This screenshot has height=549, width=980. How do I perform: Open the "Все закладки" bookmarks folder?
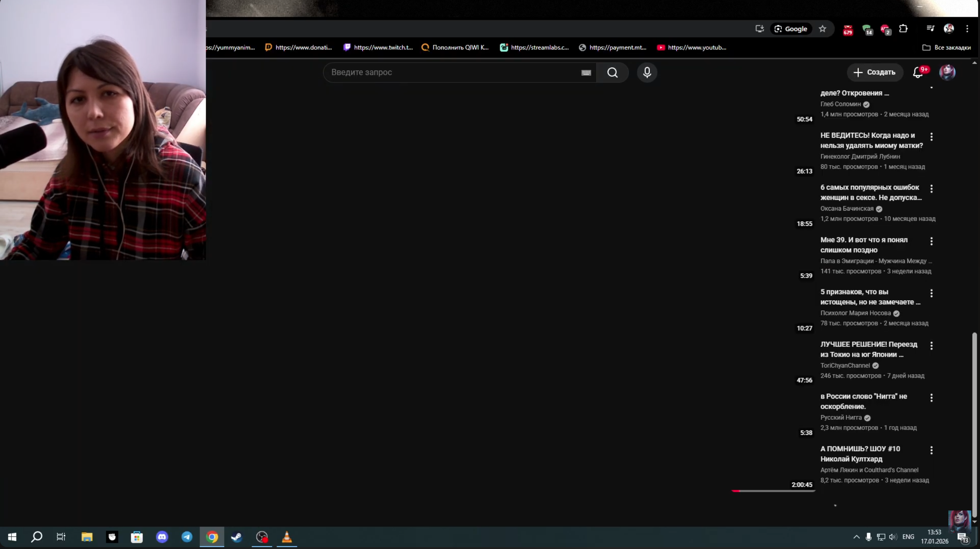point(946,48)
